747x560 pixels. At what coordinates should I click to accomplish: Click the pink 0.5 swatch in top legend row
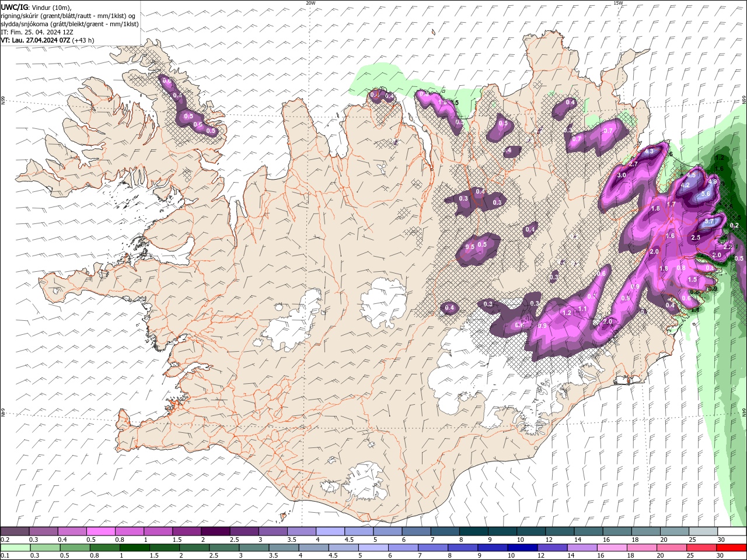[101, 531]
